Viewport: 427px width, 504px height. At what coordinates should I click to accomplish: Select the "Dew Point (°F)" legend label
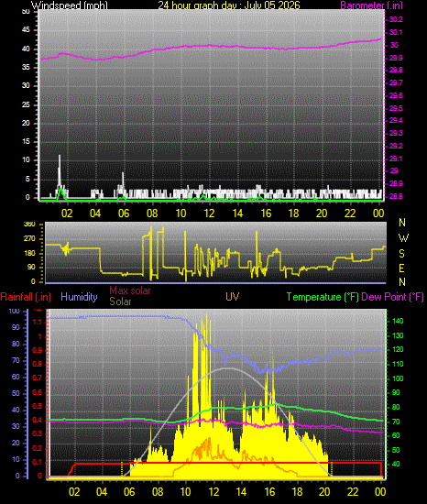click(392, 297)
